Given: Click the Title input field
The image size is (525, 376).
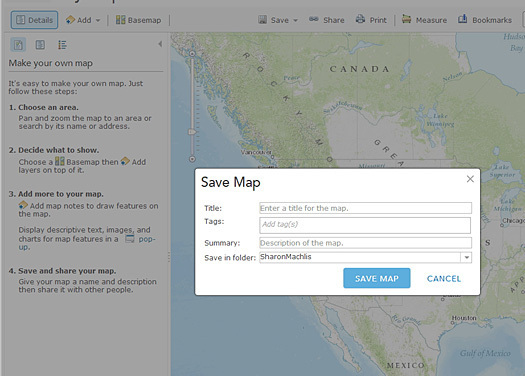Looking at the screenshot, I should pos(365,208).
